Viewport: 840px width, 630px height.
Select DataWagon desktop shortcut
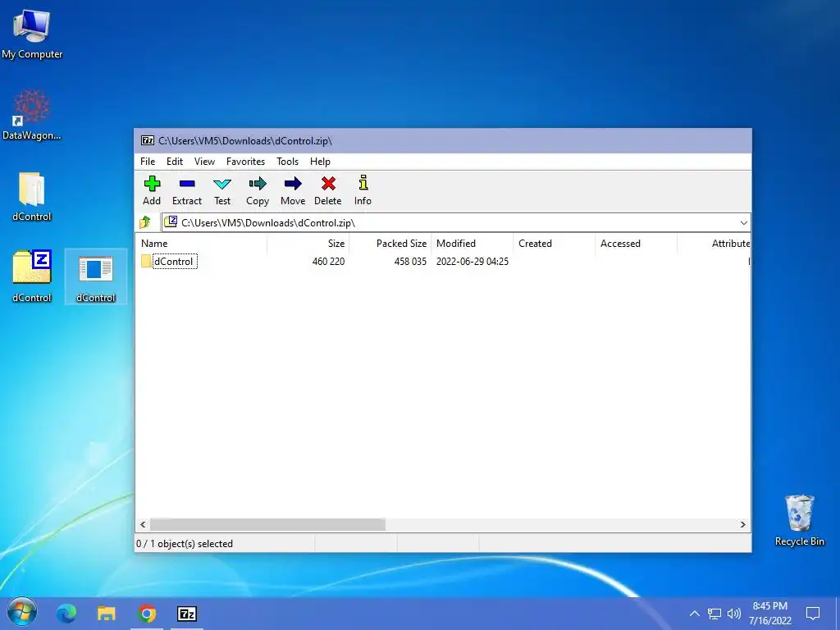coord(32,115)
